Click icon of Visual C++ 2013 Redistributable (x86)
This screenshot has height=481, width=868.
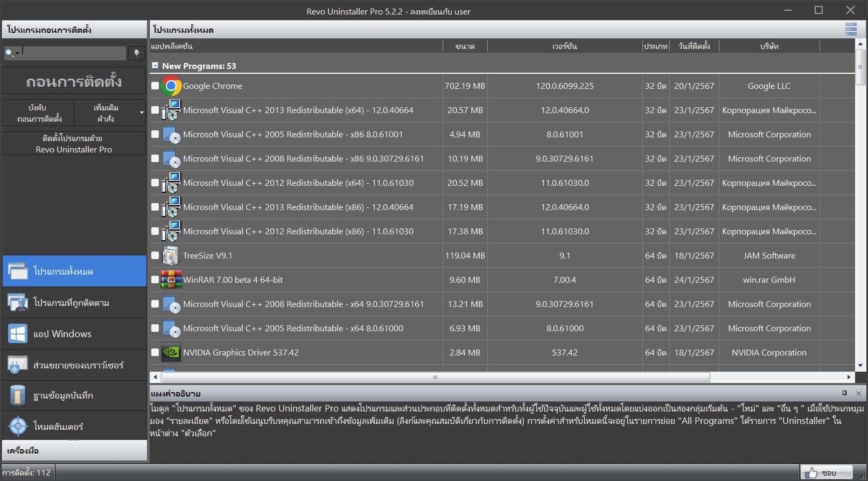[171, 207]
